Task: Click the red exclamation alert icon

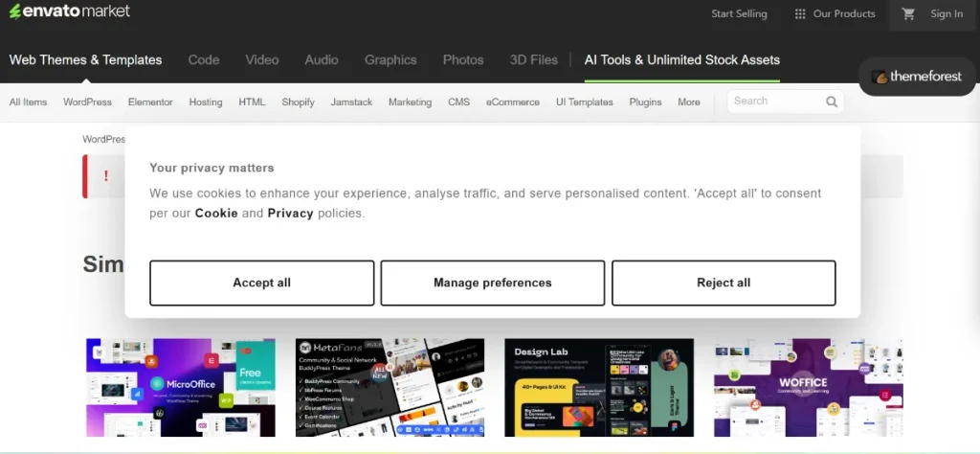Action: tap(106, 176)
